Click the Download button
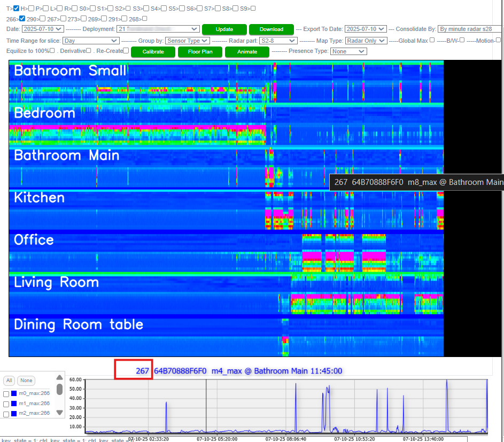 point(271,29)
